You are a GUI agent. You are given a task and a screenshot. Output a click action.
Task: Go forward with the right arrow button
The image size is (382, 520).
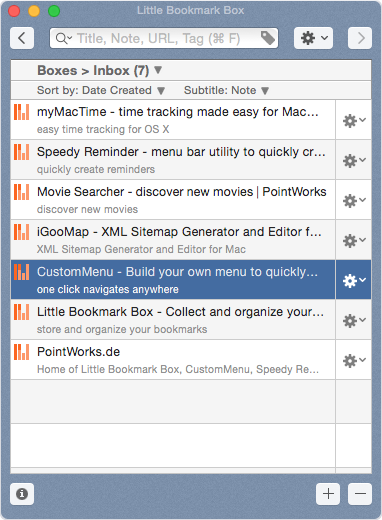(360, 38)
